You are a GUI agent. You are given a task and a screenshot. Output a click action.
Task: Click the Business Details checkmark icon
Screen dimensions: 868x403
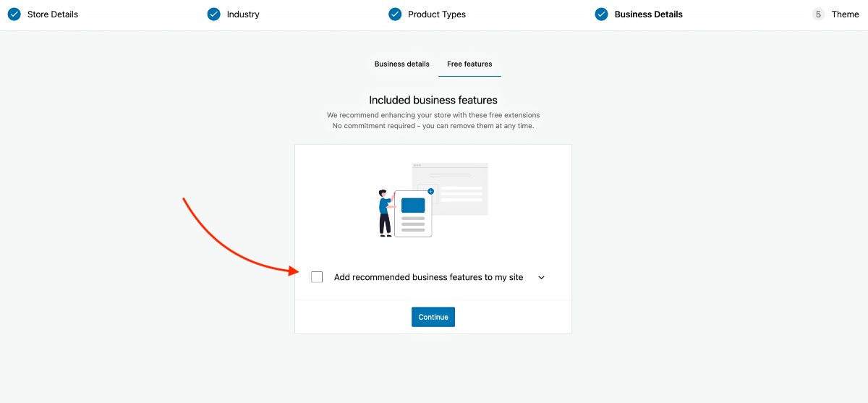(x=601, y=14)
